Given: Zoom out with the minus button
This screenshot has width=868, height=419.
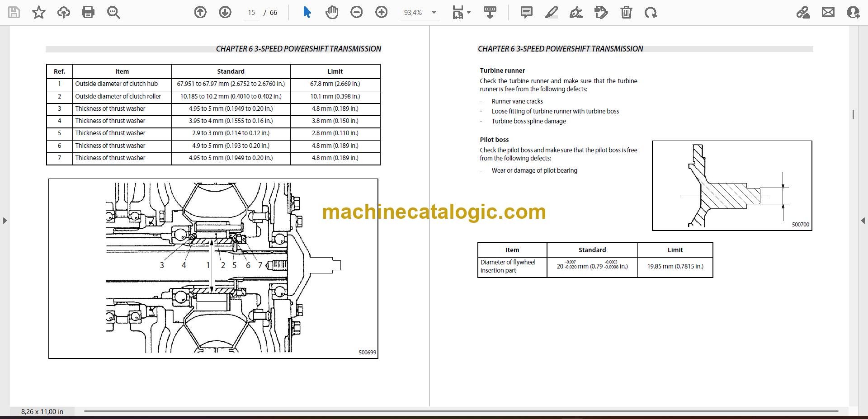Looking at the screenshot, I should [x=357, y=12].
